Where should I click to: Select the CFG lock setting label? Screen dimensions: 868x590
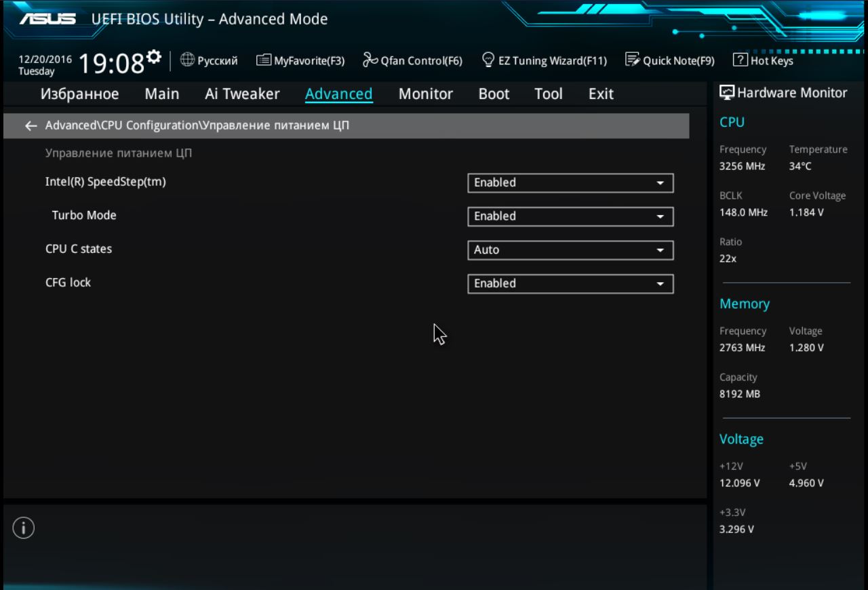click(x=68, y=283)
